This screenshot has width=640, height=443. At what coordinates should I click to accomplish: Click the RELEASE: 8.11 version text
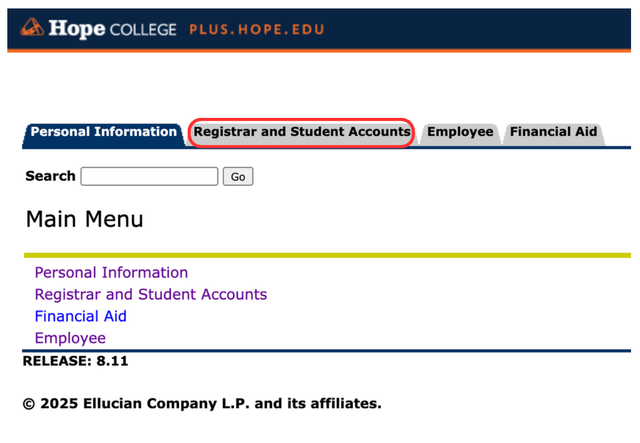point(76,361)
